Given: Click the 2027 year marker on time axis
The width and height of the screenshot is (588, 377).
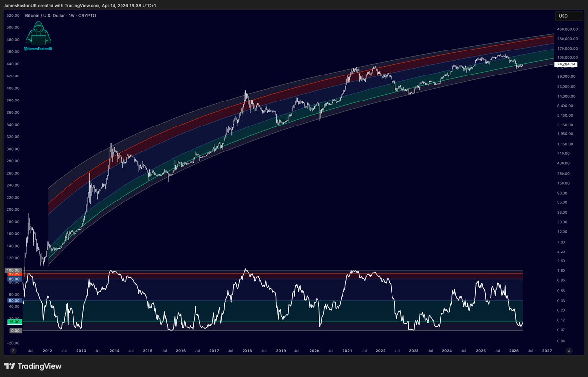Looking at the screenshot, I should pyautogui.click(x=547, y=351).
